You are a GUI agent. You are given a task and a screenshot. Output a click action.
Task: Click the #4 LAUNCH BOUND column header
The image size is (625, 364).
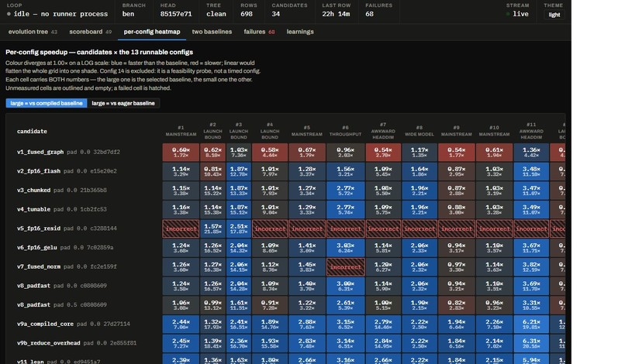click(x=269, y=131)
